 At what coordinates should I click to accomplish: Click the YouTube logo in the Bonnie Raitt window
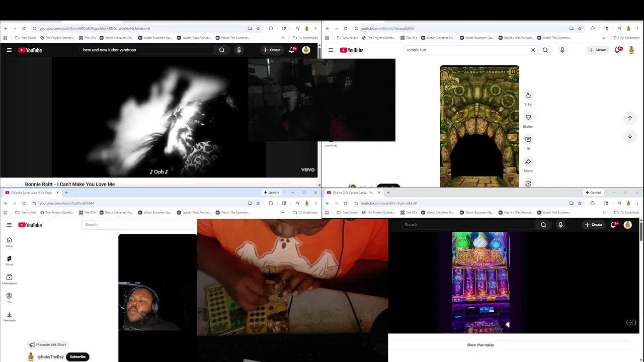click(30, 50)
